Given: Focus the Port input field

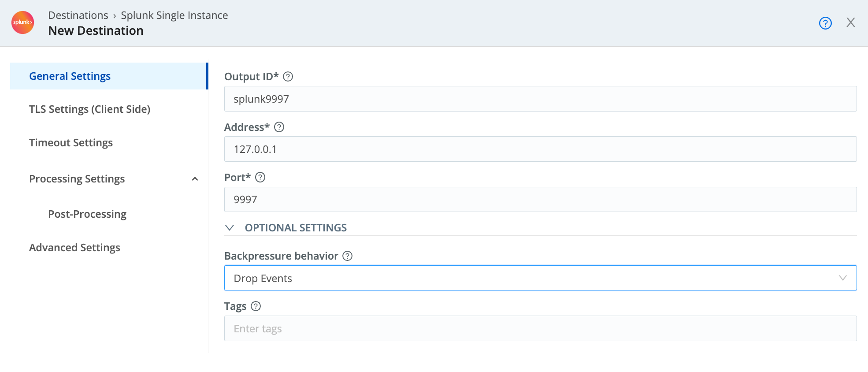Looking at the screenshot, I should pyautogui.click(x=540, y=200).
